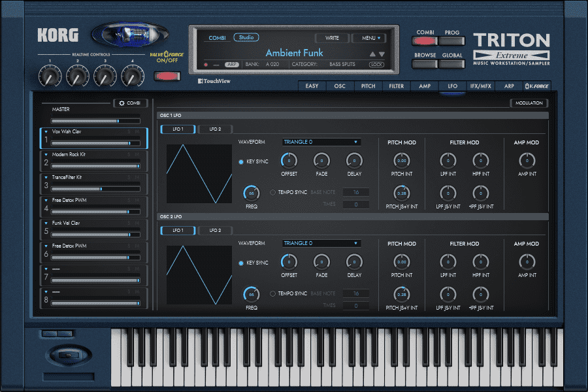Open the IFX/MFX tab
Image resolution: width=588 pixels, height=392 pixels.
coord(481,86)
